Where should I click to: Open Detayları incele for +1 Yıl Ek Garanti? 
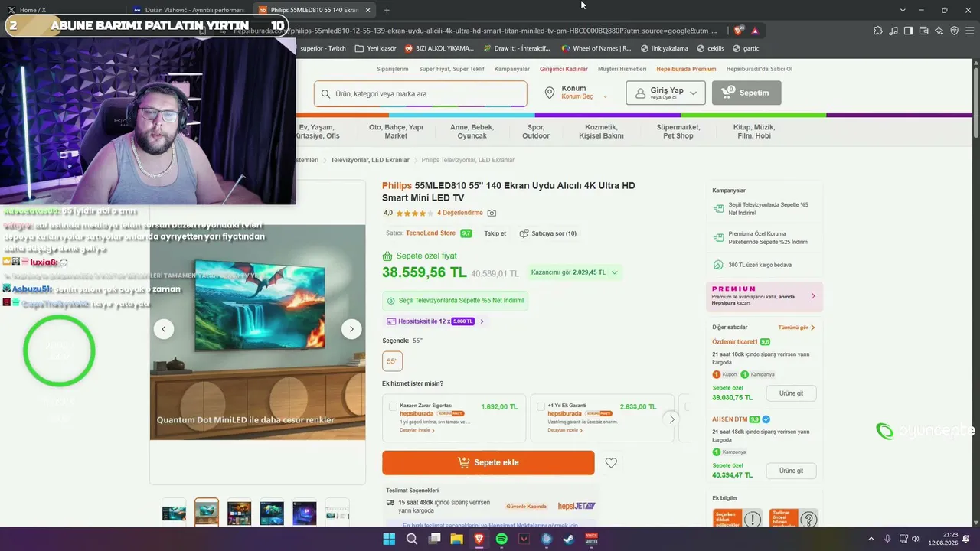[565, 430]
